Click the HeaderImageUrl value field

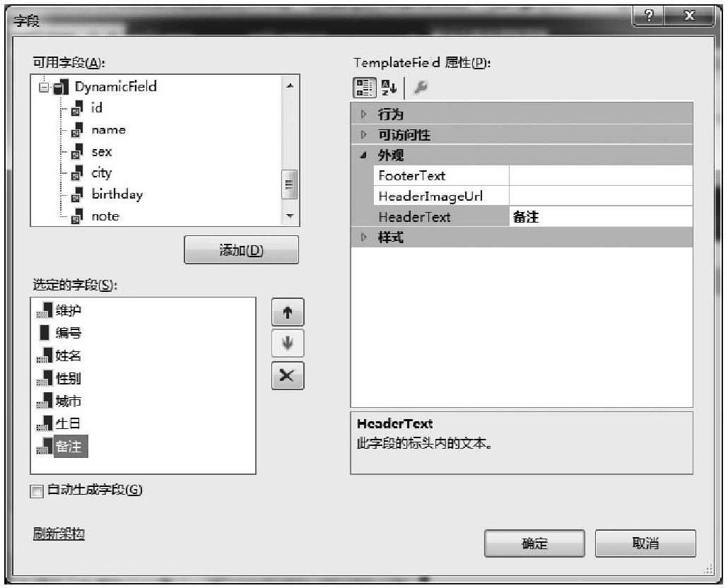tap(601, 196)
